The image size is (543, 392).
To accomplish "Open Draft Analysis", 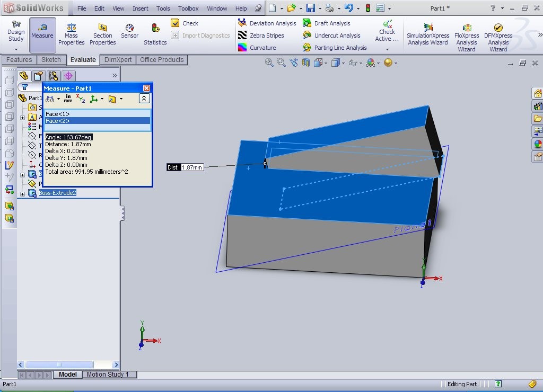I will click(326, 23).
